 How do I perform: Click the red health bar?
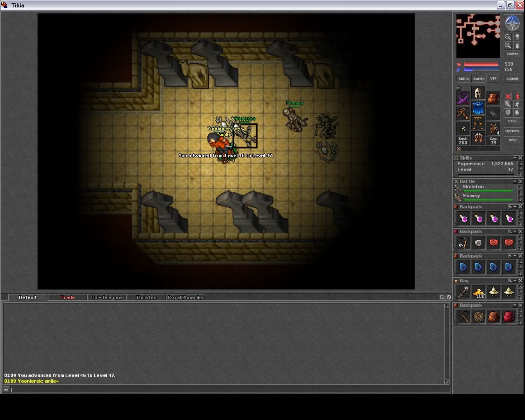pyautogui.click(x=481, y=64)
